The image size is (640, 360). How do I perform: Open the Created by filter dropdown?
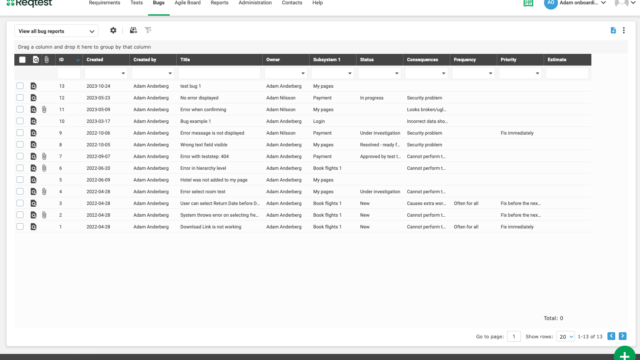click(x=170, y=73)
